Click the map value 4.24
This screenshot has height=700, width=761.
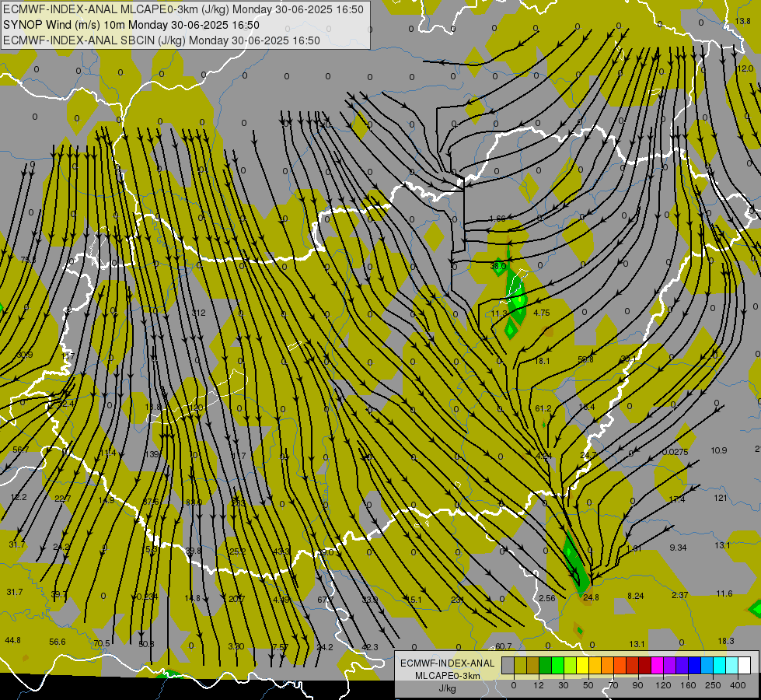point(544,456)
